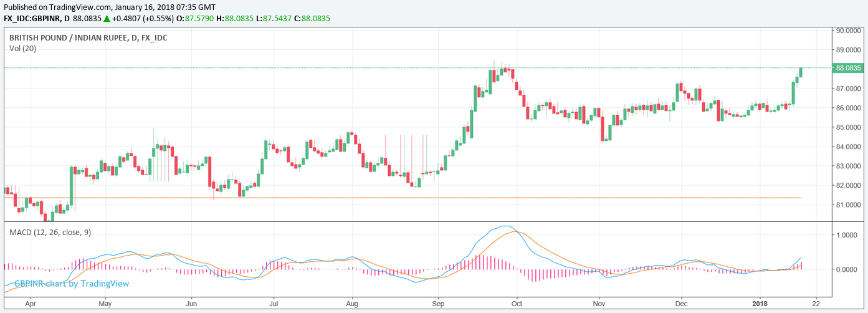Click the orange horizontal support line
868x313 pixels.
click(436, 198)
